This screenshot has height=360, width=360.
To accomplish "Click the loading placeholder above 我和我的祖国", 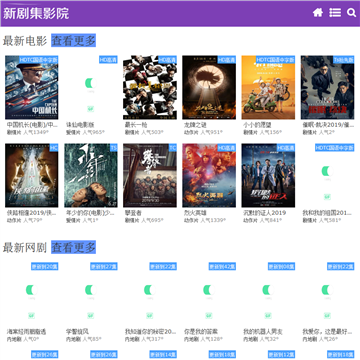I will (x=327, y=175).
